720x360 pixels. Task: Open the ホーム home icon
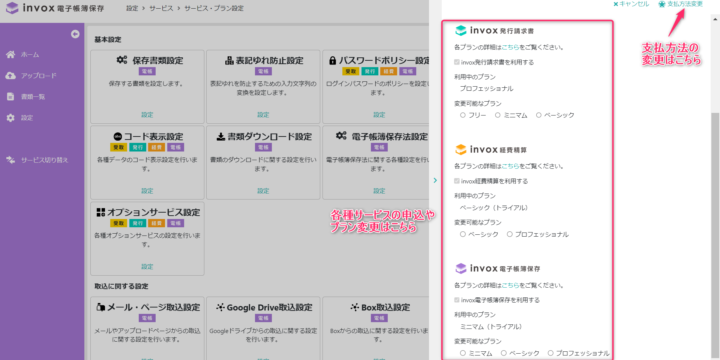click(10, 55)
